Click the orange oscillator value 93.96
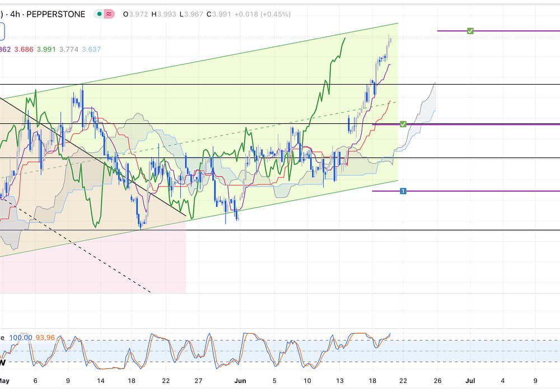 [45, 338]
